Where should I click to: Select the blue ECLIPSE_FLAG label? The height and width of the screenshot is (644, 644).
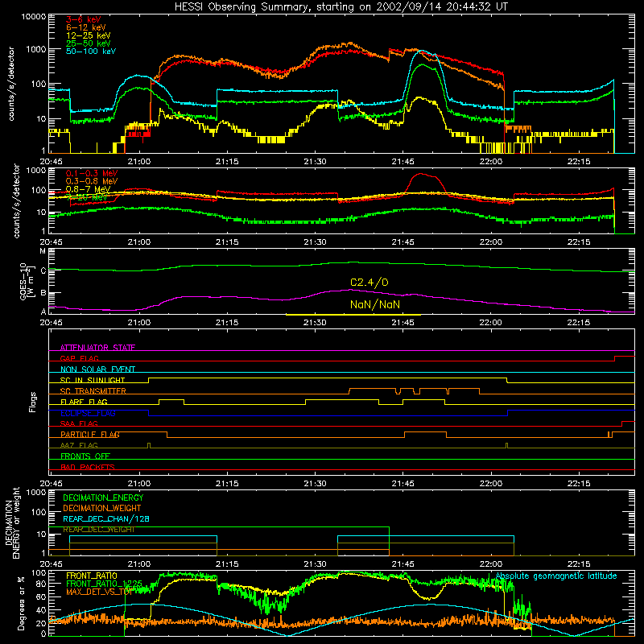coord(88,413)
